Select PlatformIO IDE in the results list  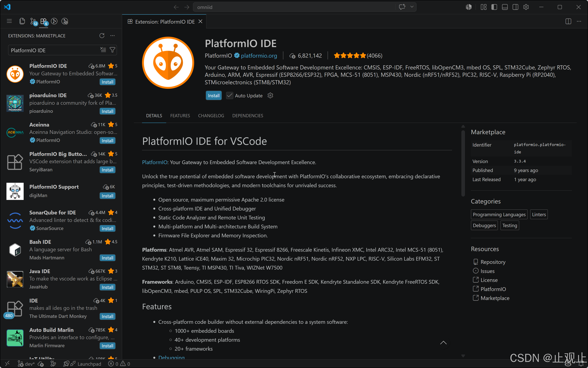pyautogui.click(x=61, y=74)
